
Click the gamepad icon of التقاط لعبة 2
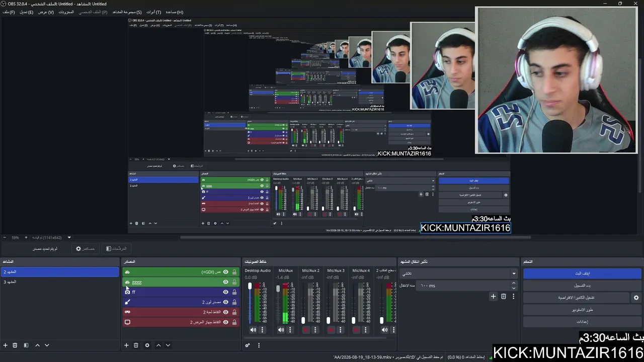(127, 312)
